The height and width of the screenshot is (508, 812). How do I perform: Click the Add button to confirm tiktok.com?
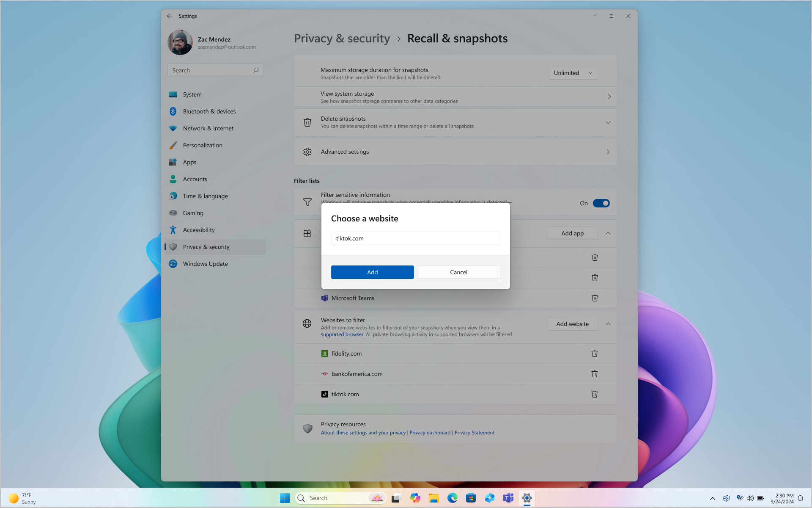[x=373, y=271]
